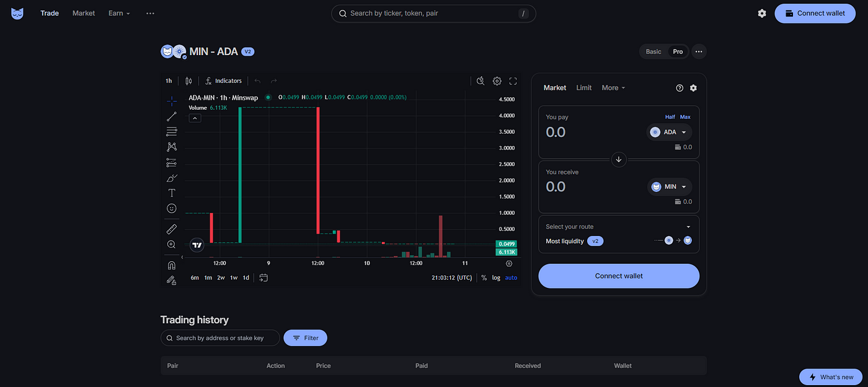Click the TradingView logo on chart
The width and height of the screenshot is (868, 387).
click(197, 245)
